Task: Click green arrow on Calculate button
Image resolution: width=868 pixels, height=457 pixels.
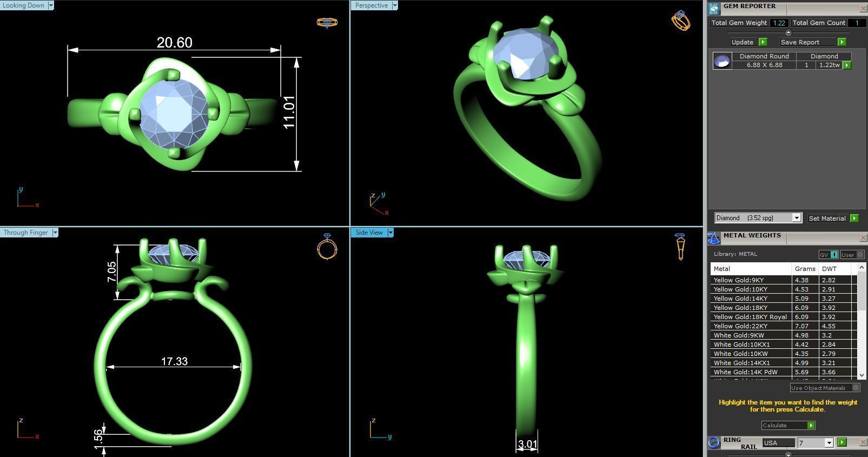Action: tap(811, 426)
